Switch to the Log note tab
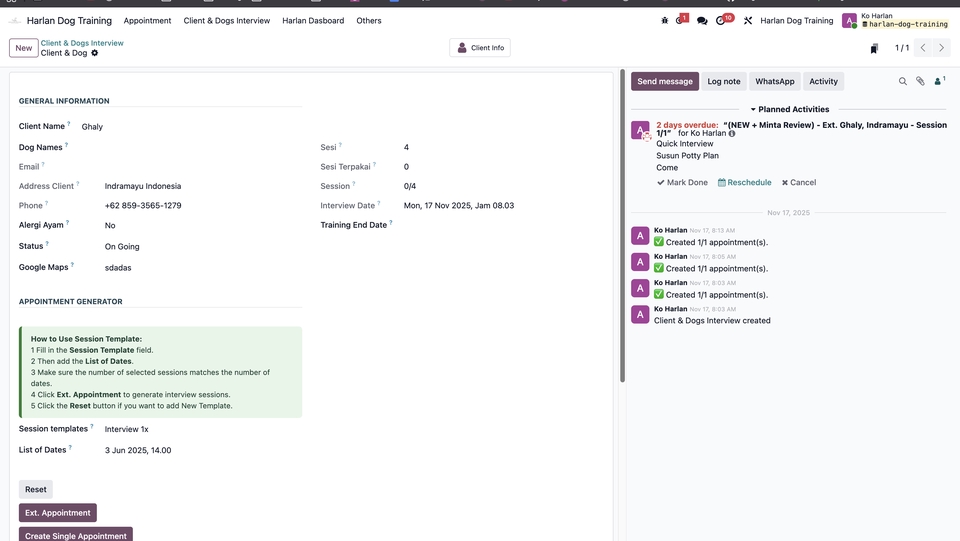The height and width of the screenshot is (541, 960). 724,81
